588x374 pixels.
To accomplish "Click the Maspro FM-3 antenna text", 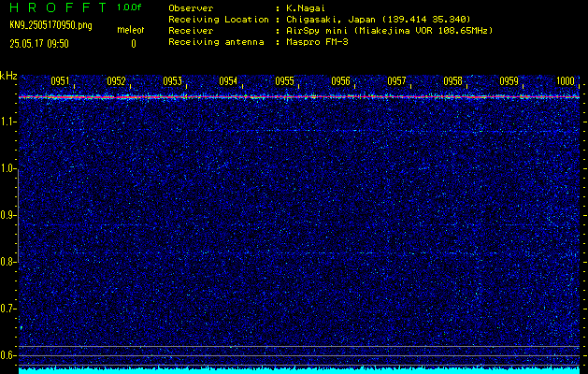I will coord(317,42).
